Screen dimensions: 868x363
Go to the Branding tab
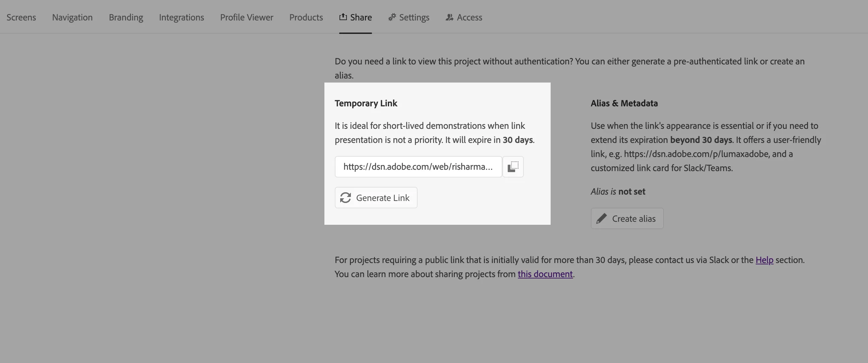pos(126,17)
